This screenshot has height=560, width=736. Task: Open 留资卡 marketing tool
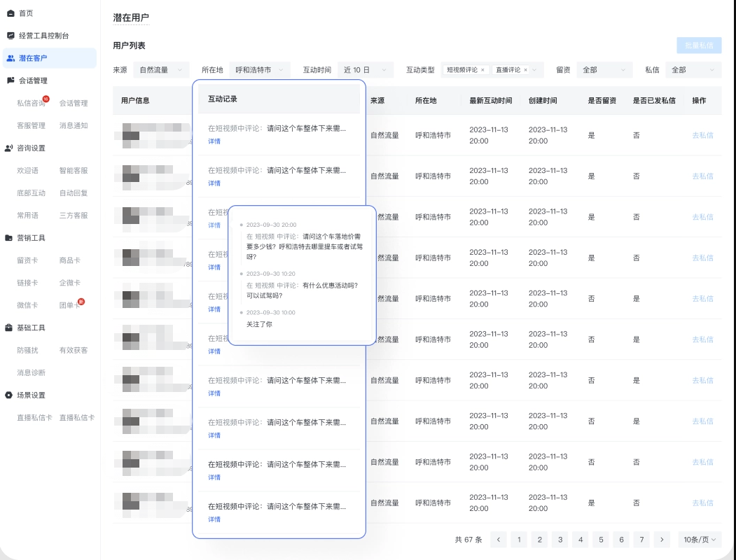(28, 260)
